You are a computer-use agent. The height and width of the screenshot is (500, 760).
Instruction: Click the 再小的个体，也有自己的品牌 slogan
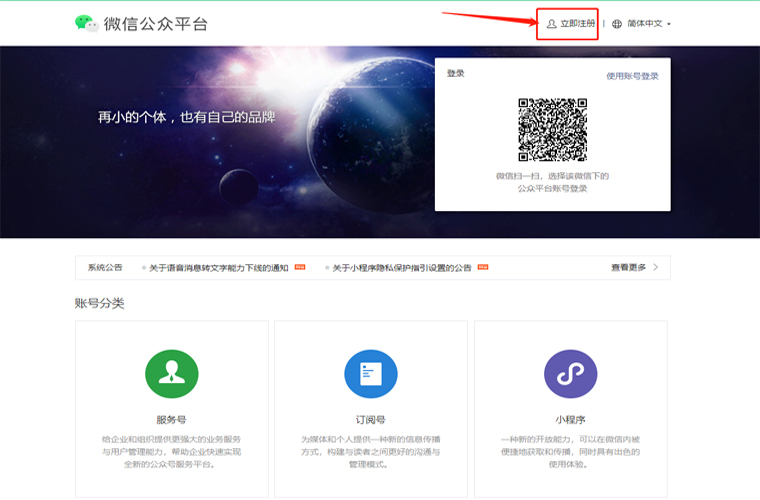(187, 117)
